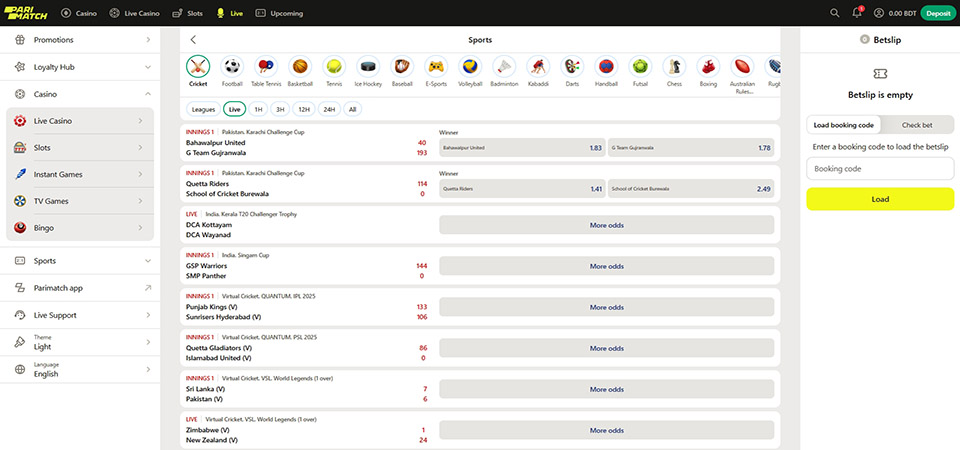Screen dimensions: 960x450
Task: Open Live Support in the sidebar
Action: pyautogui.click(x=80, y=315)
